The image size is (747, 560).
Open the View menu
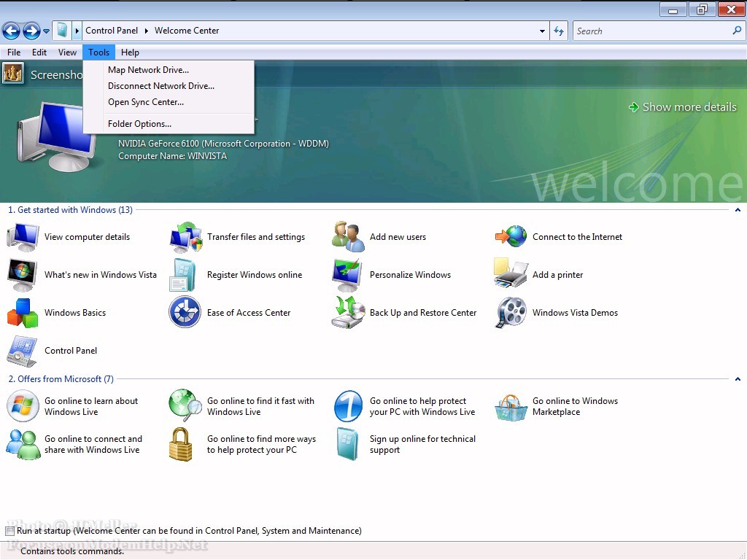tap(67, 52)
